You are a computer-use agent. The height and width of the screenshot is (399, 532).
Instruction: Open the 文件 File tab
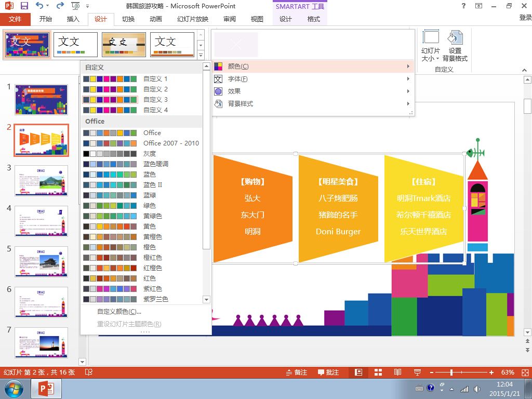15,19
